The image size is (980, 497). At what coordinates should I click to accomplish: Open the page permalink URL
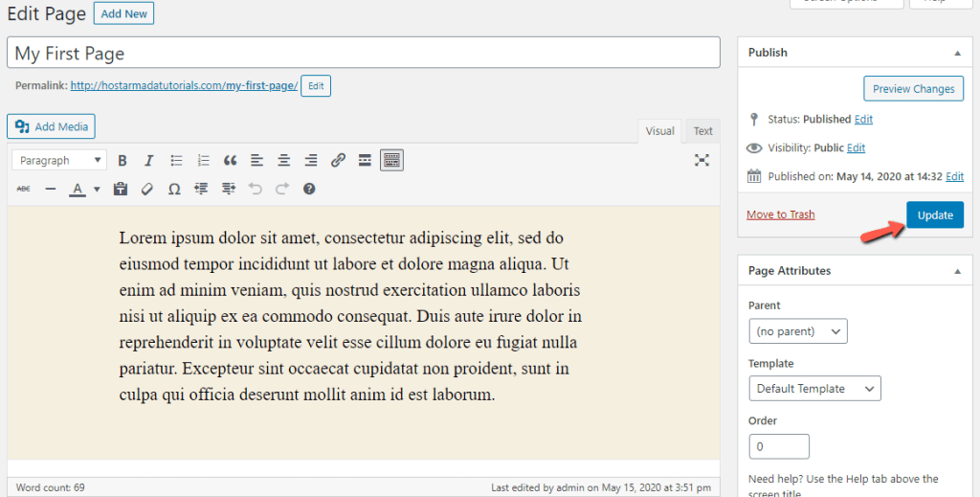[x=184, y=85]
